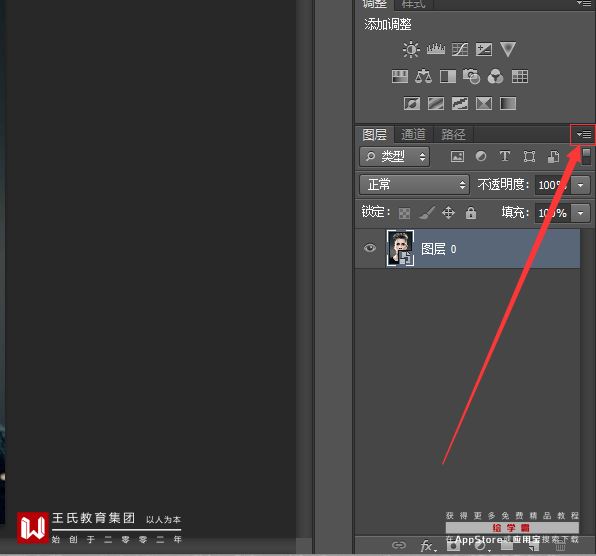Add a Levels adjustment layer

pos(436,49)
